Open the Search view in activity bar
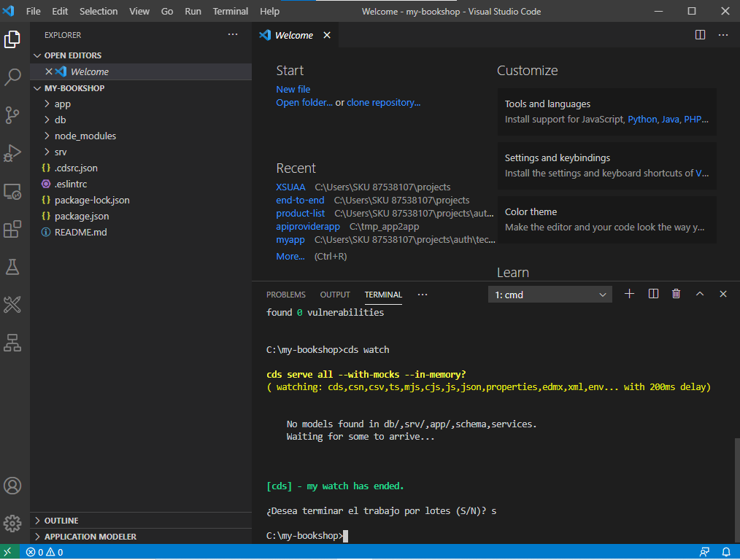 [x=12, y=77]
